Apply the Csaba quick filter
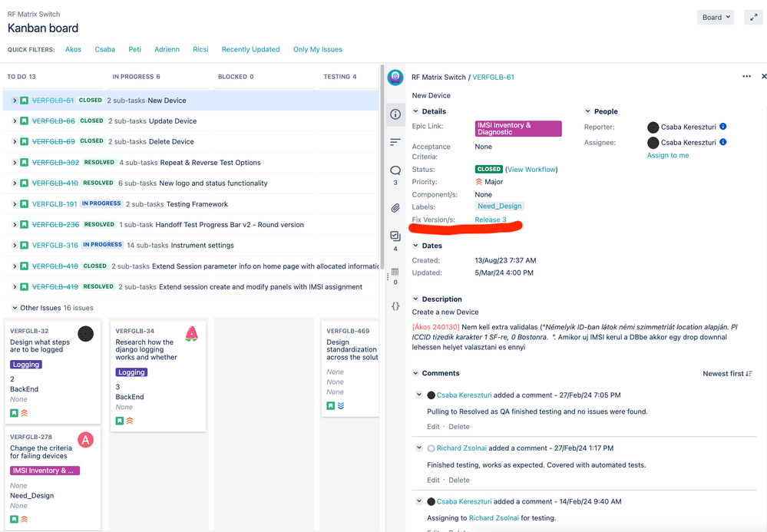The image size is (767, 532). (104, 49)
